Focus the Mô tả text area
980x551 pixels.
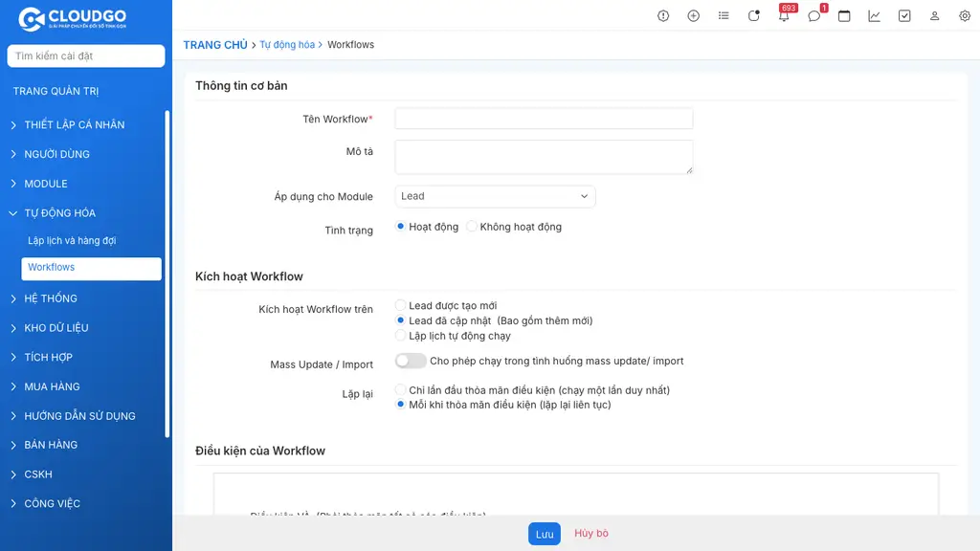pyautogui.click(x=544, y=157)
